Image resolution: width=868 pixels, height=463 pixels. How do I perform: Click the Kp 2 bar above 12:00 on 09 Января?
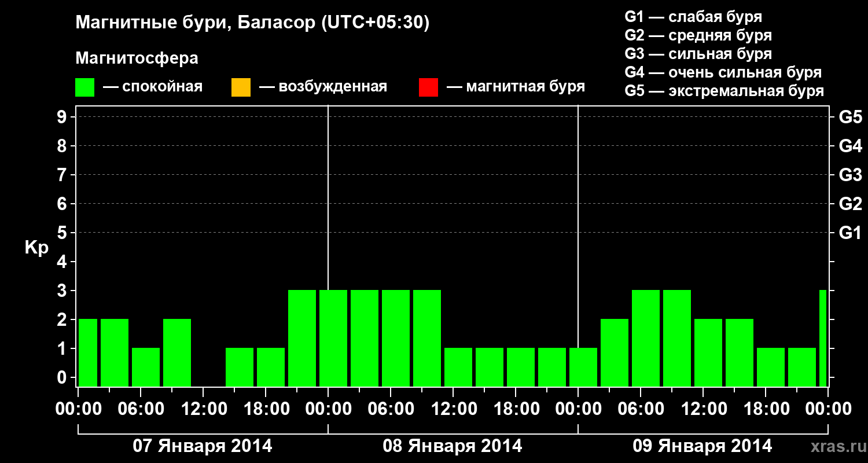tap(708, 352)
